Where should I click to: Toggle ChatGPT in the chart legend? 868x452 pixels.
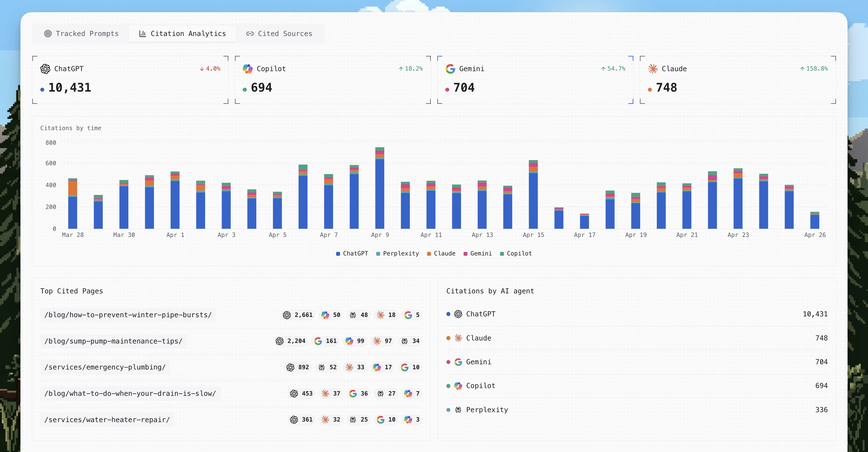point(352,253)
